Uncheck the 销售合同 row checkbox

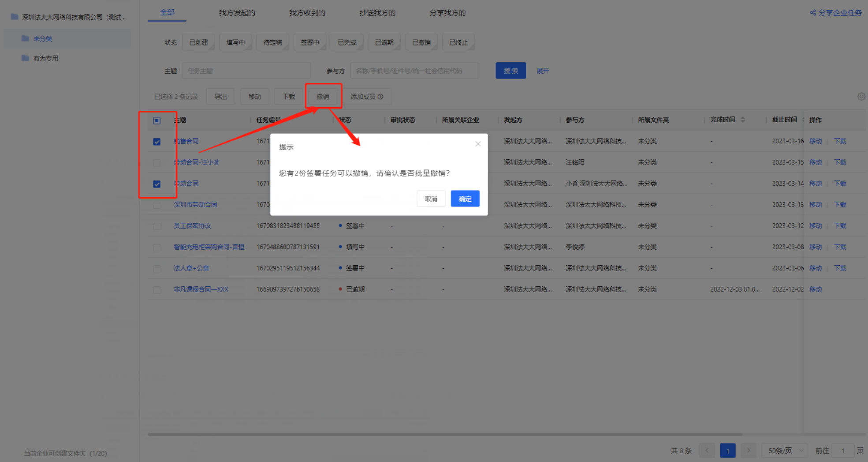pos(156,142)
